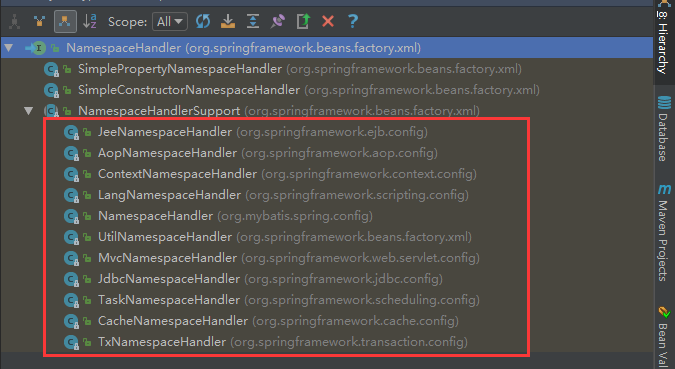Toggle the Subtypes Hierarchy view button
This screenshot has height=369, width=675.
[65, 22]
